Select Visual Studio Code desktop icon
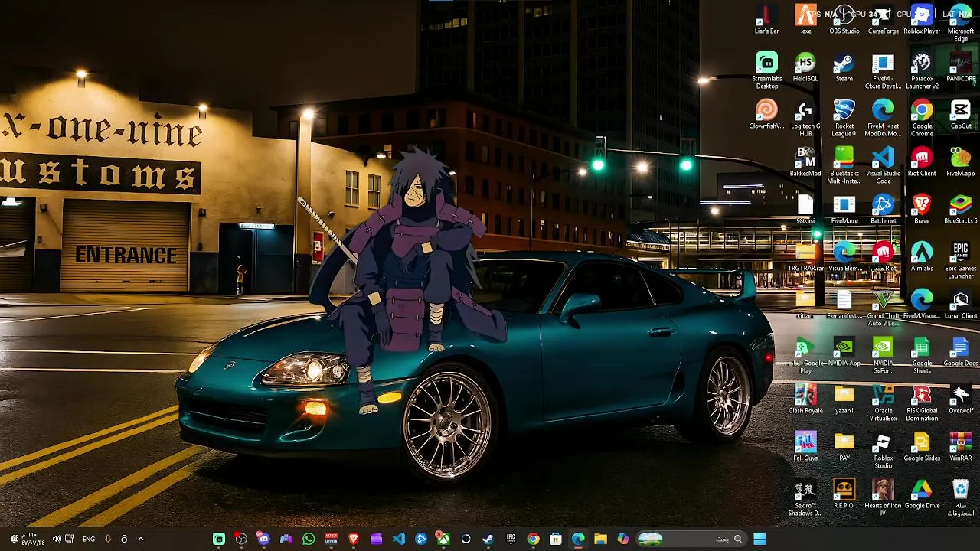The width and height of the screenshot is (980, 551). 884,166
